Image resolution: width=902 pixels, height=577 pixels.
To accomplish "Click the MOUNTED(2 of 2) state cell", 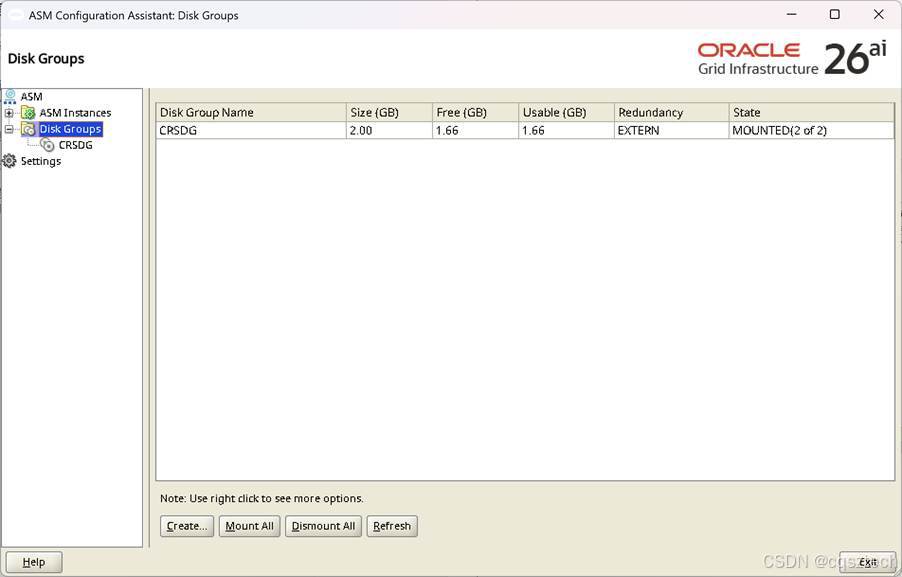I will (811, 131).
